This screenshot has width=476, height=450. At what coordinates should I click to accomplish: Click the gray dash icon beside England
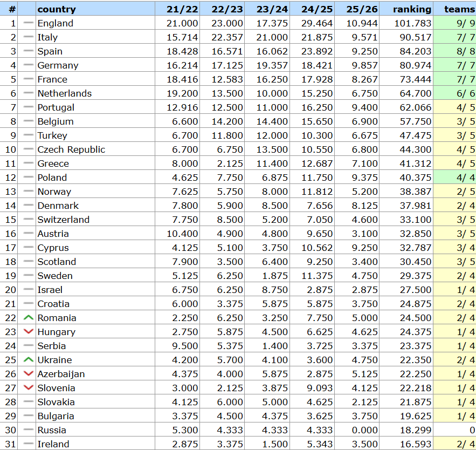pyautogui.click(x=29, y=23)
